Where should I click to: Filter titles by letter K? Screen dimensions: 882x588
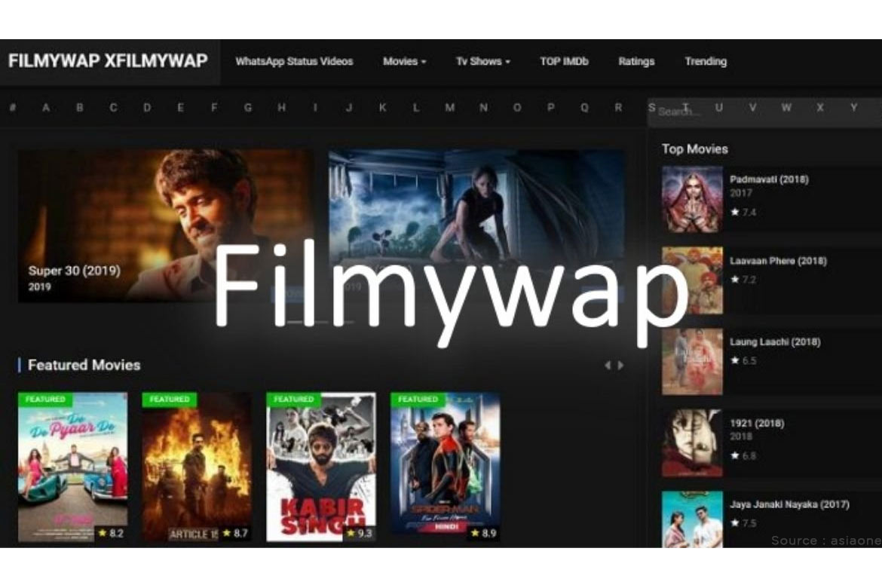coord(382,108)
